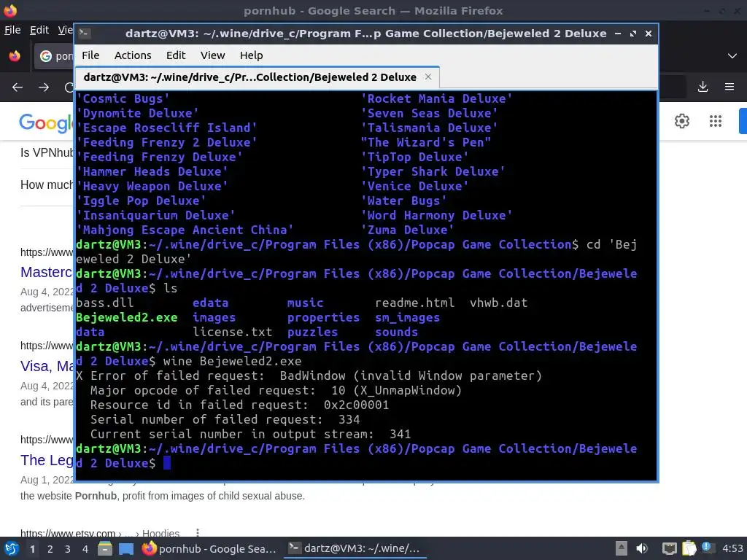This screenshot has height=560, width=747.
Task: Open clipboard manager tray icon
Action: 689,548
